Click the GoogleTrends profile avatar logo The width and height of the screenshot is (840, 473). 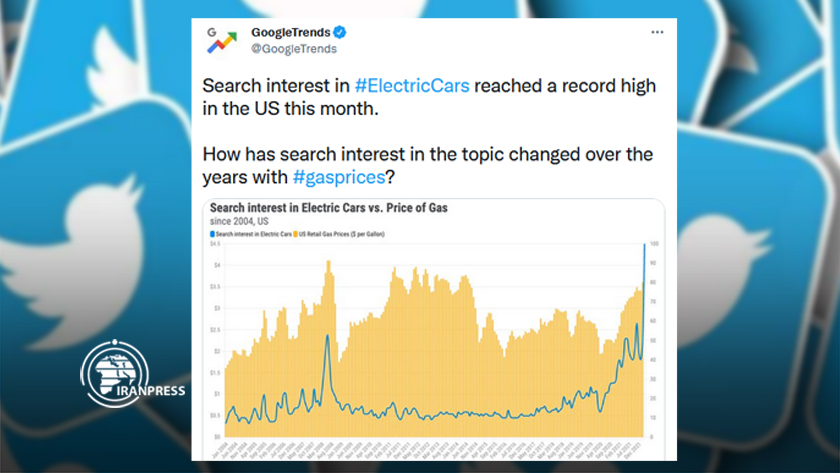click(x=221, y=40)
